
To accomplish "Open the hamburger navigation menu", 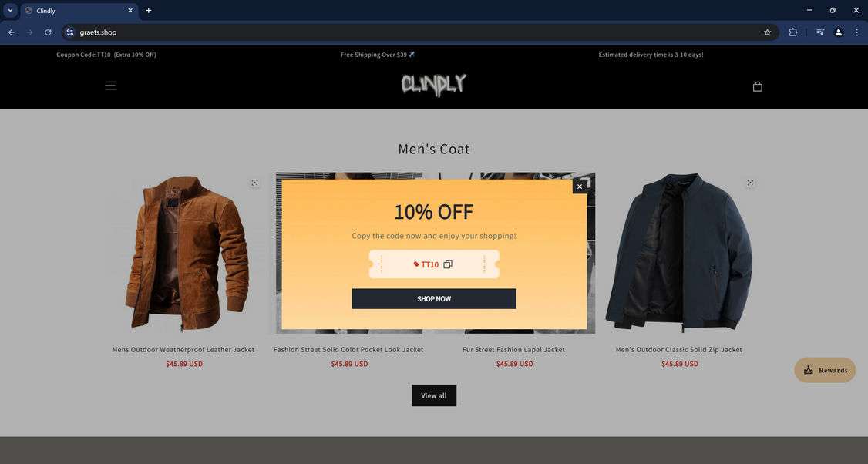I will click(111, 86).
